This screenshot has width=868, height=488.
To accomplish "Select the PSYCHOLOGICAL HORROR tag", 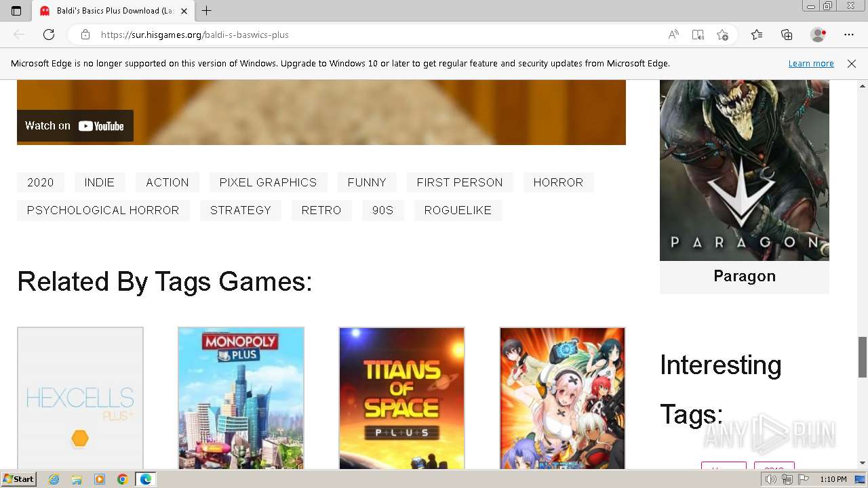I will [x=103, y=210].
